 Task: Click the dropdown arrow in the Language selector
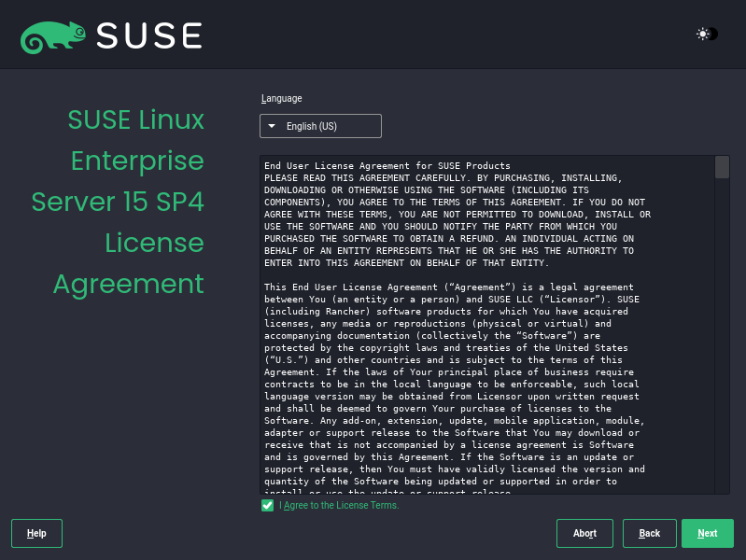coord(272,126)
